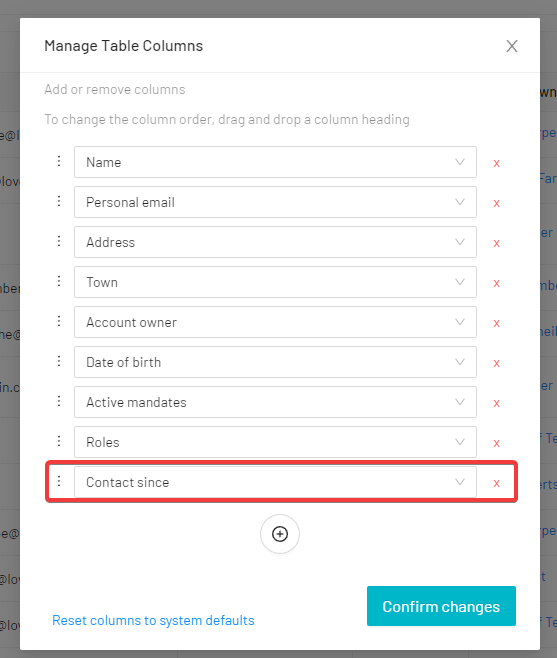This screenshot has height=658, width=557.
Task: Remove the Personal email column
Action: pos(497,203)
